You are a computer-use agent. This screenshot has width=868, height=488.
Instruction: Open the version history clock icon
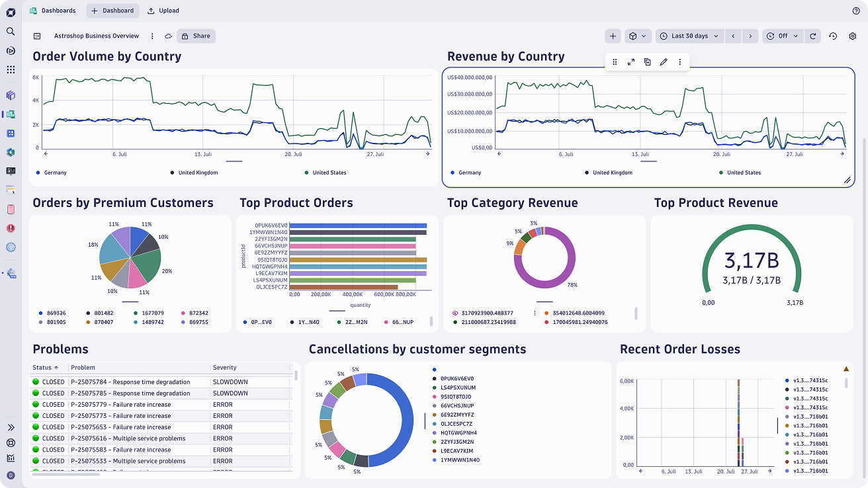tap(833, 36)
